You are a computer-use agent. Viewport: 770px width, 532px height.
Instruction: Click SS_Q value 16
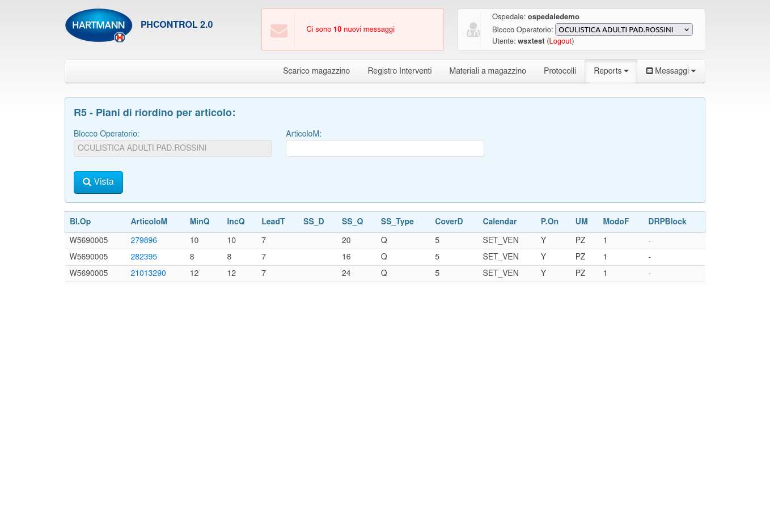click(x=346, y=257)
